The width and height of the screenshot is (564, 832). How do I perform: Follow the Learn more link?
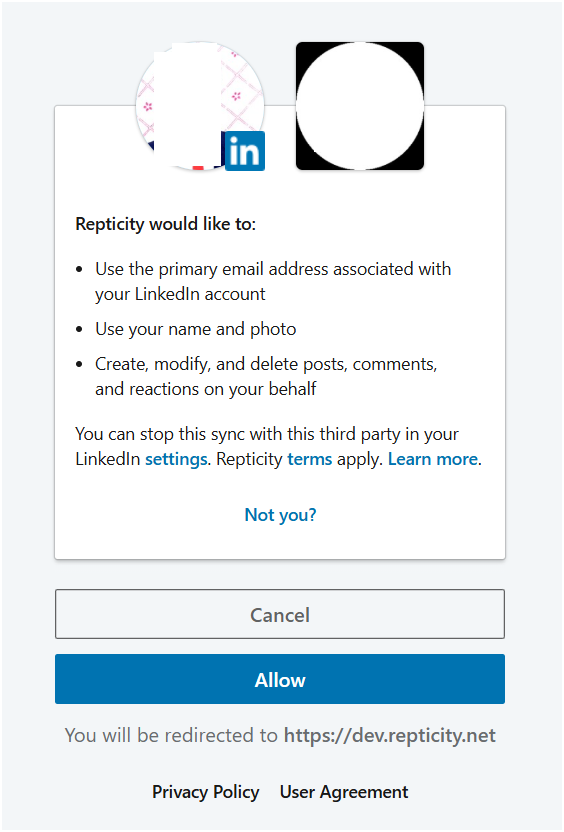(433, 458)
